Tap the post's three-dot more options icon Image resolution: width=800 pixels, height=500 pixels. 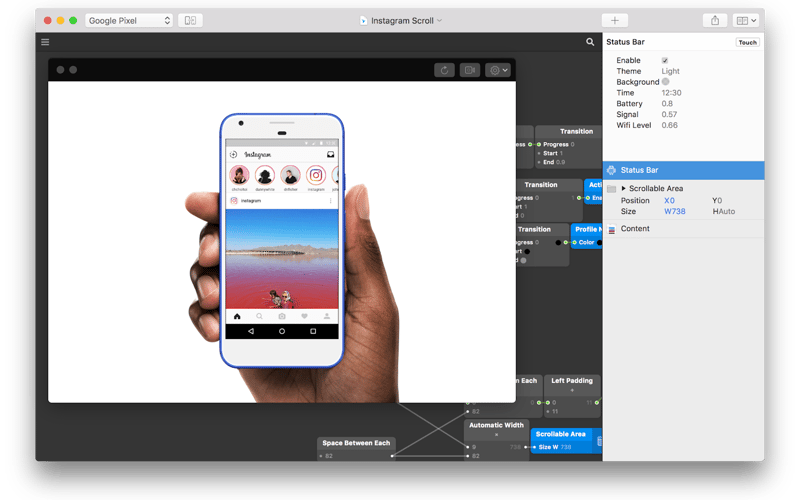click(x=331, y=201)
